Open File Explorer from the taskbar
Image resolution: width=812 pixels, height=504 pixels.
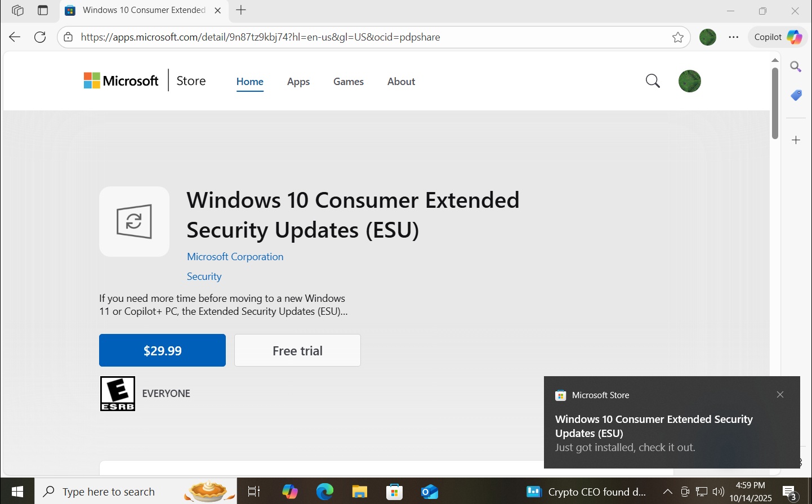(359, 491)
